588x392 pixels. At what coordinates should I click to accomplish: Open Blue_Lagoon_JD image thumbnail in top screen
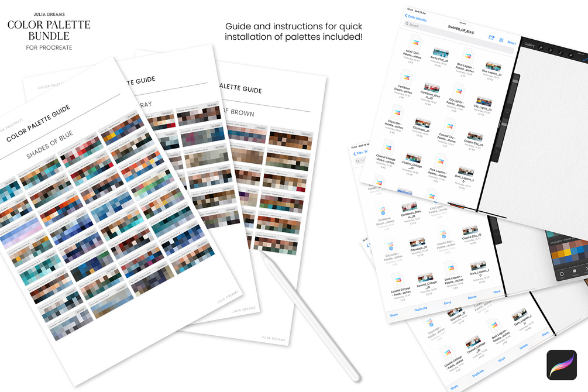[493, 66]
